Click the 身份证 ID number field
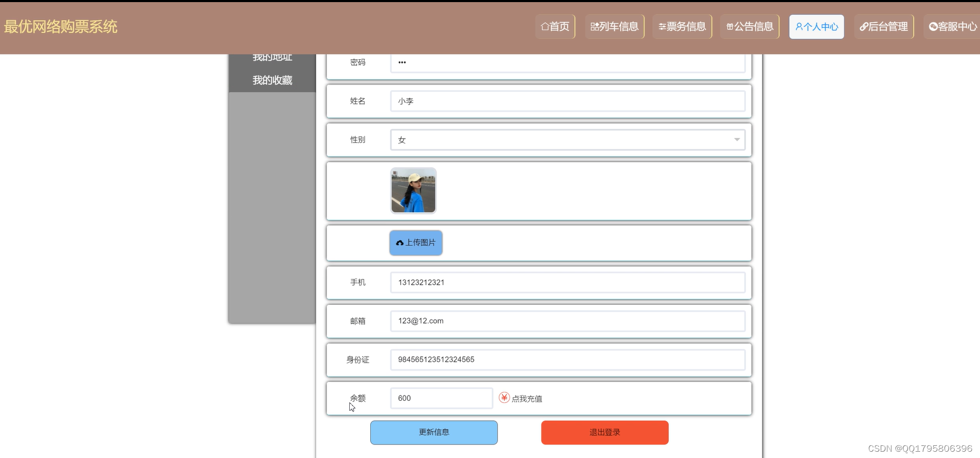The width and height of the screenshot is (980, 458). (x=568, y=360)
